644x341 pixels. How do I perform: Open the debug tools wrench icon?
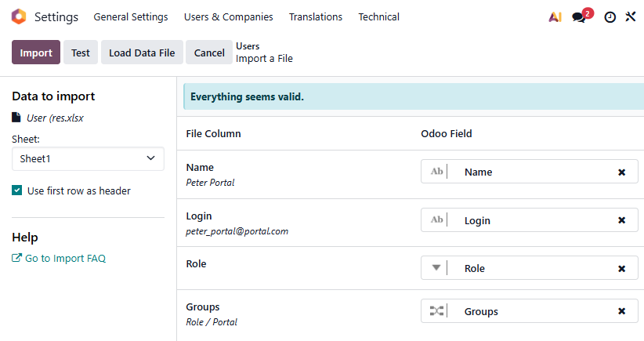tap(631, 16)
